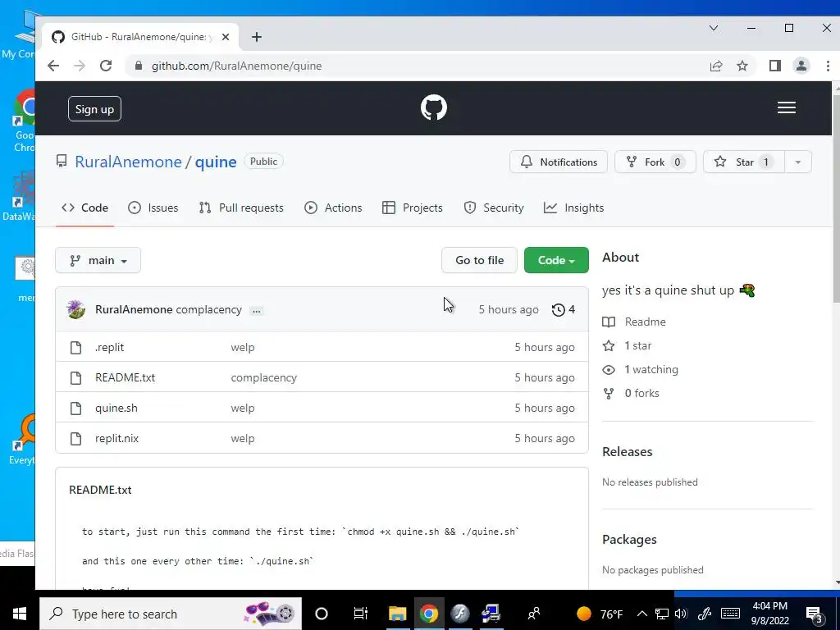840x630 pixels.
Task: Close the GitHub quine tab
Action: point(226,37)
